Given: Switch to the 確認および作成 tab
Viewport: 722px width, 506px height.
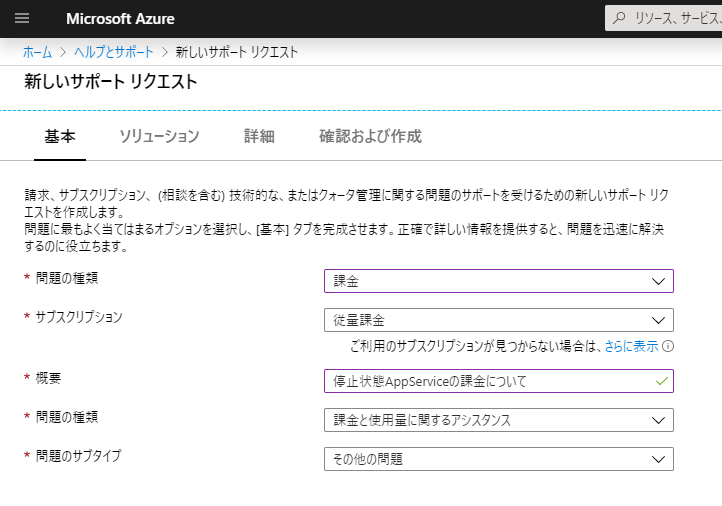Looking at the screenshot, I should click(370, 136).
